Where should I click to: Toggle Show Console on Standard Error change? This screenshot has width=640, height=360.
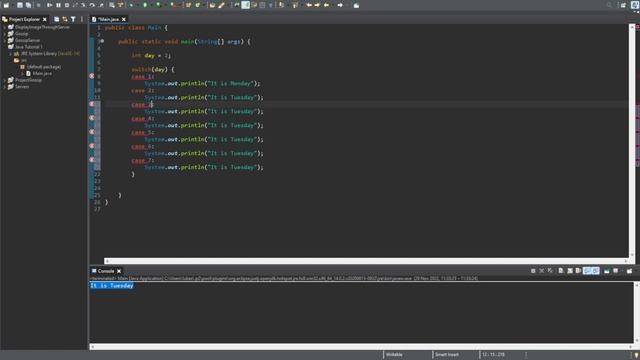tap(596, 271)
